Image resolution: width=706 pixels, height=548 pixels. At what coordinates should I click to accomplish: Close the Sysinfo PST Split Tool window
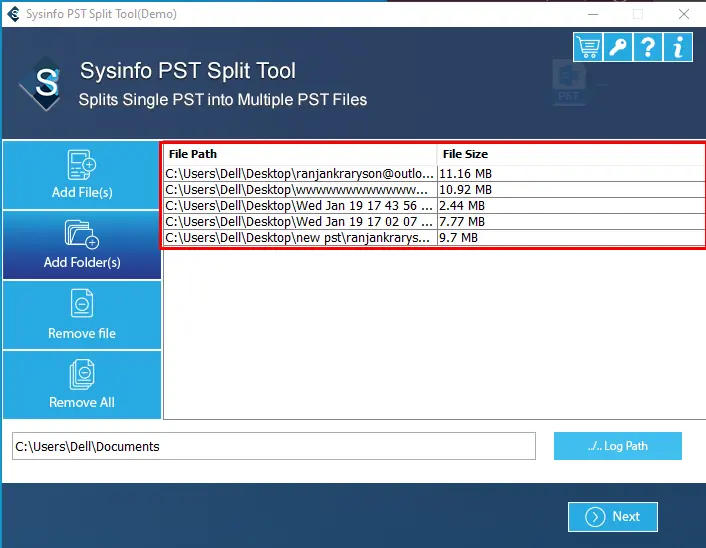click(x=683, y=14)
